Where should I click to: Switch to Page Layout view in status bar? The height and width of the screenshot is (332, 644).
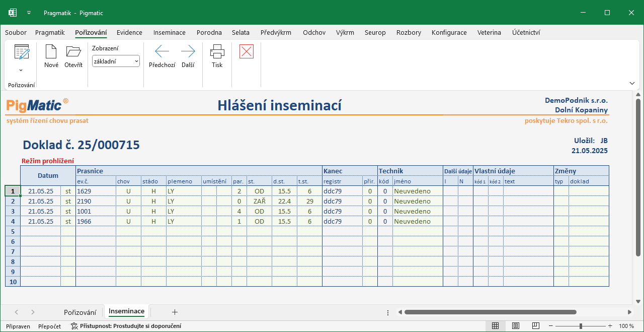pyautogui.click(x=516, y=326)
